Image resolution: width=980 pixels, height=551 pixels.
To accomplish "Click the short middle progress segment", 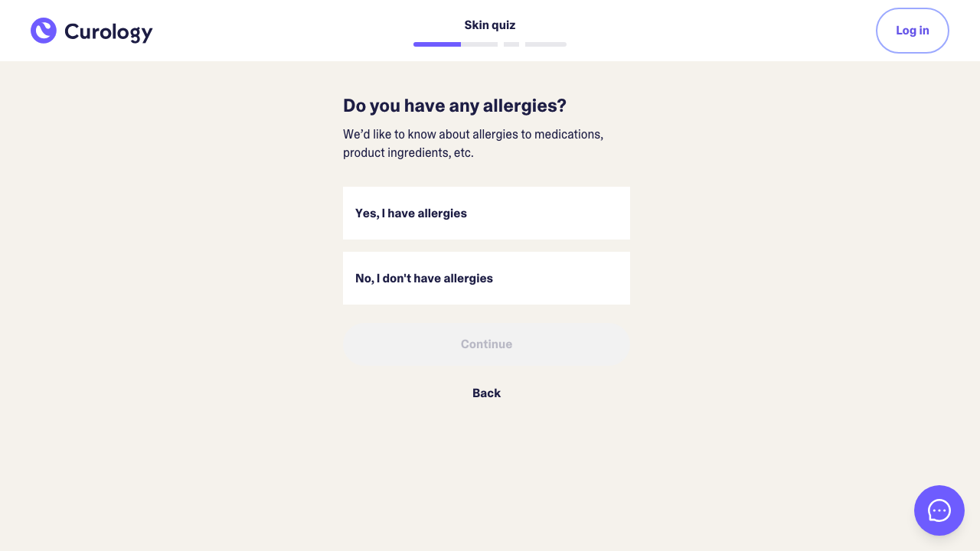I will pyautogui.click(x=511, y=44).
